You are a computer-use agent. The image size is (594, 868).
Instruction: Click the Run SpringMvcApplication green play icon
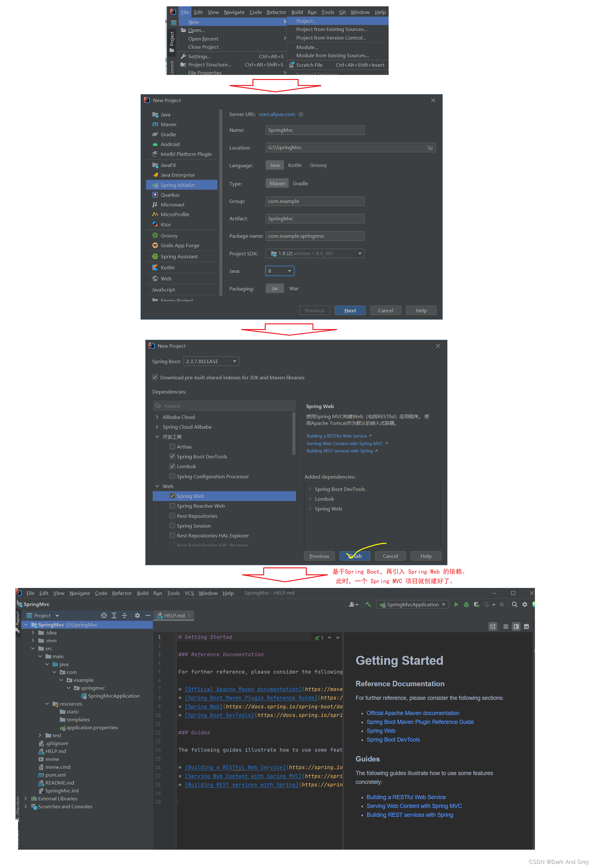tap(456, 604)
